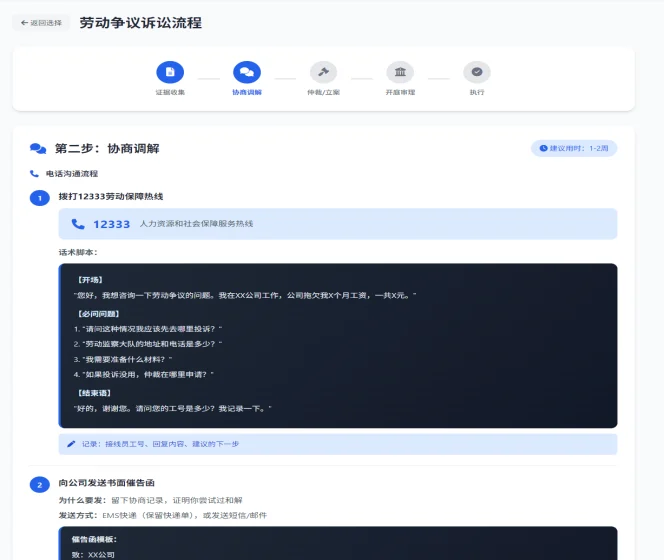The width and height of the screenshot is (664, 560).
Task: Click the 12333 hotline number
Action: click(111, 224)
